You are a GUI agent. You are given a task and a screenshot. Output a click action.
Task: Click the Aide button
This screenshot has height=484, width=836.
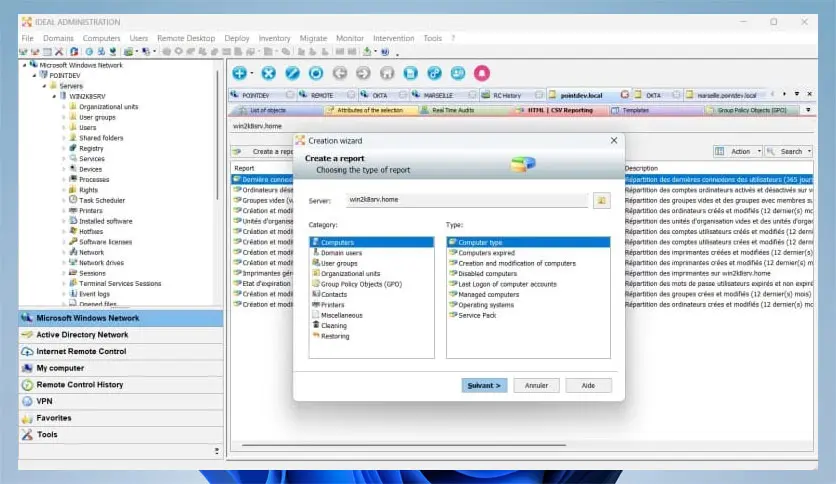[x=588, y=385]
